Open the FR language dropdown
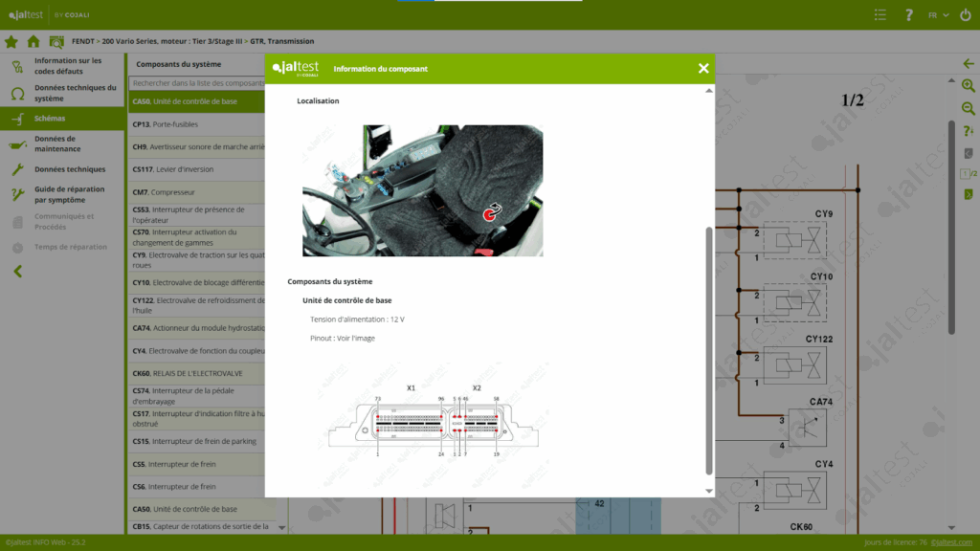 coord(938,15)
